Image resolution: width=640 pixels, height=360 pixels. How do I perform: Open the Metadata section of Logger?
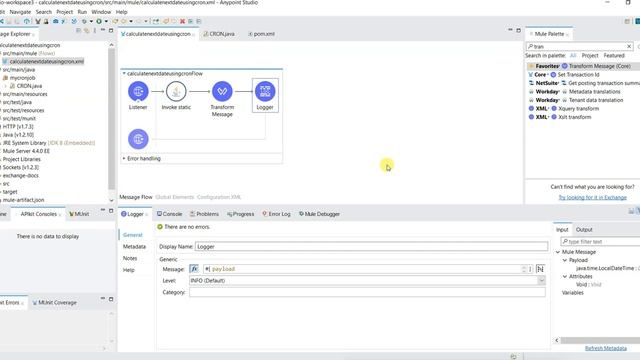(134, 247)
